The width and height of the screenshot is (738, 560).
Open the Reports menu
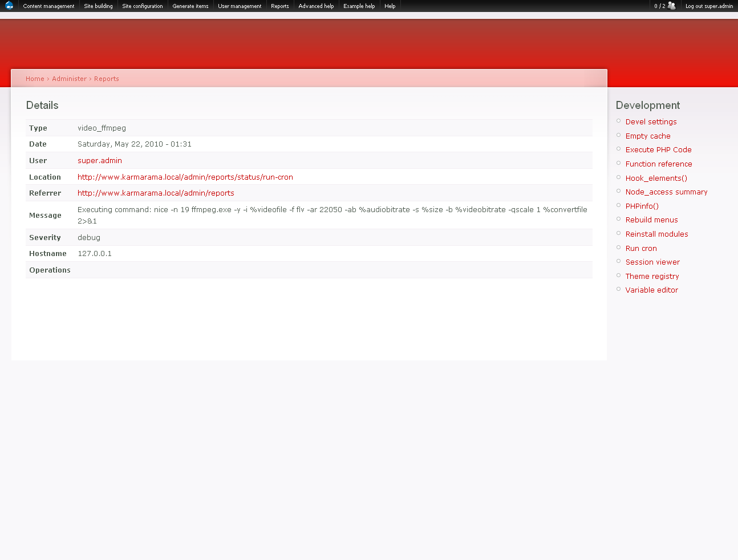coord(279,6)
